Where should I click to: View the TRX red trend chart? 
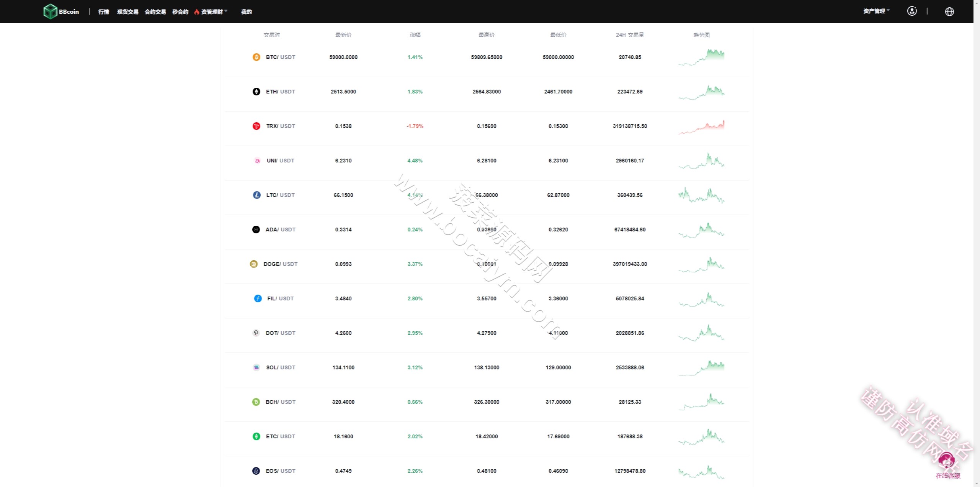(x=701, y=127)
